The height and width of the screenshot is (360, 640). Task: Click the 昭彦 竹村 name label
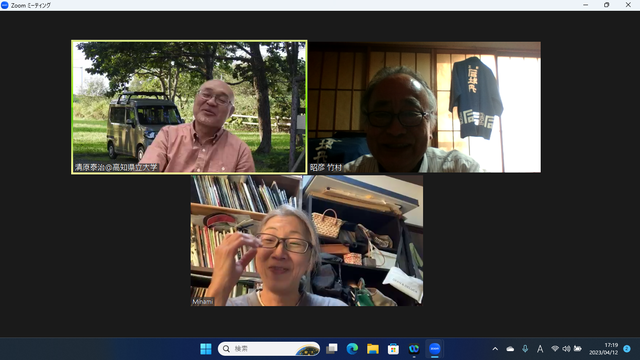point(326,168)
